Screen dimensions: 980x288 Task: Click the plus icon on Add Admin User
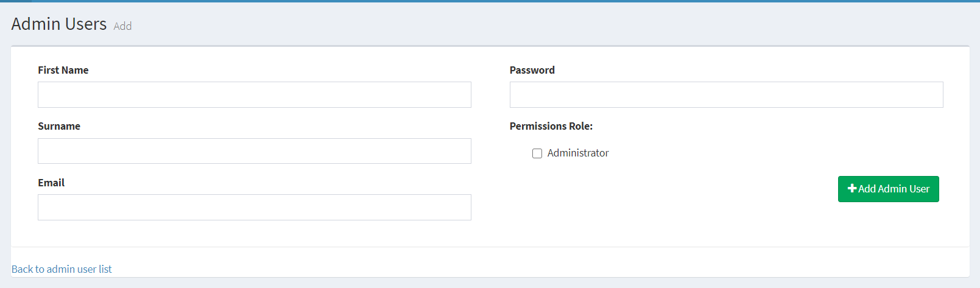tap(852, 189)
